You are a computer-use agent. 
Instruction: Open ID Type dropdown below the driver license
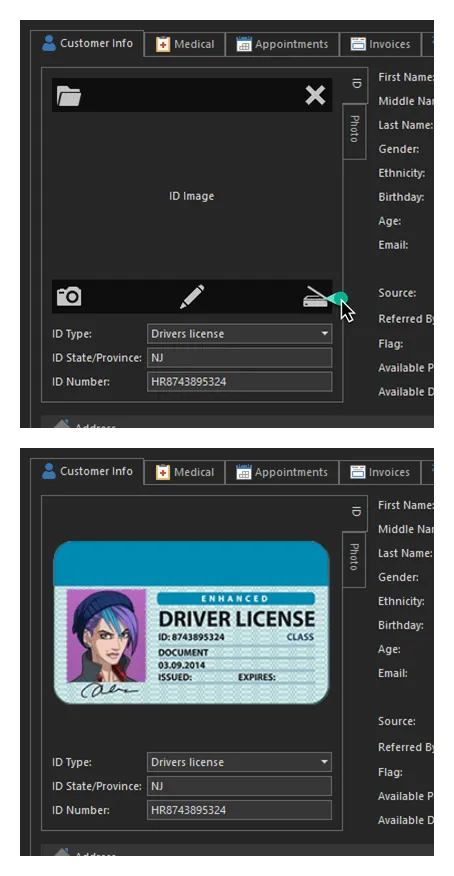(240, 762)
